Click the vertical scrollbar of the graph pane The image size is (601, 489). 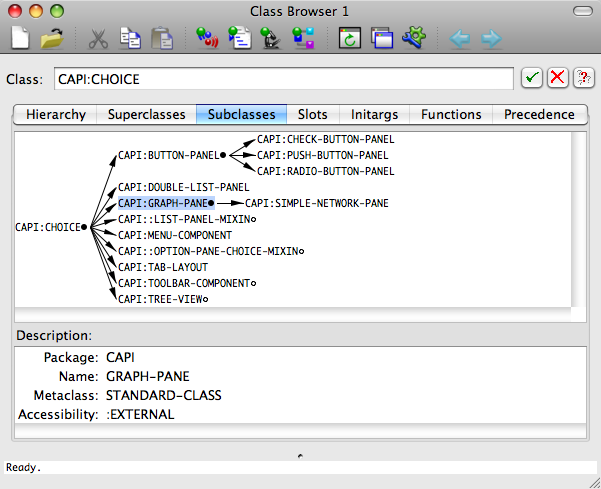click(578, 220)
